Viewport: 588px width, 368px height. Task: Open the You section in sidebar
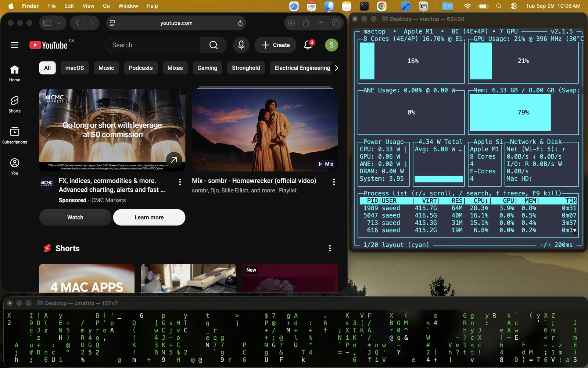coord(15,167)
